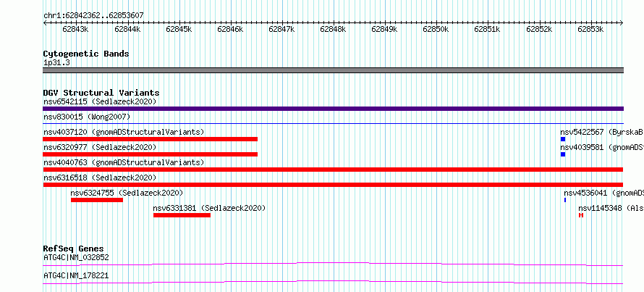The height and width of the screenshot is (292, 644).
Task: Click the small blue square under nsv4039581
Action: point(563,154)
